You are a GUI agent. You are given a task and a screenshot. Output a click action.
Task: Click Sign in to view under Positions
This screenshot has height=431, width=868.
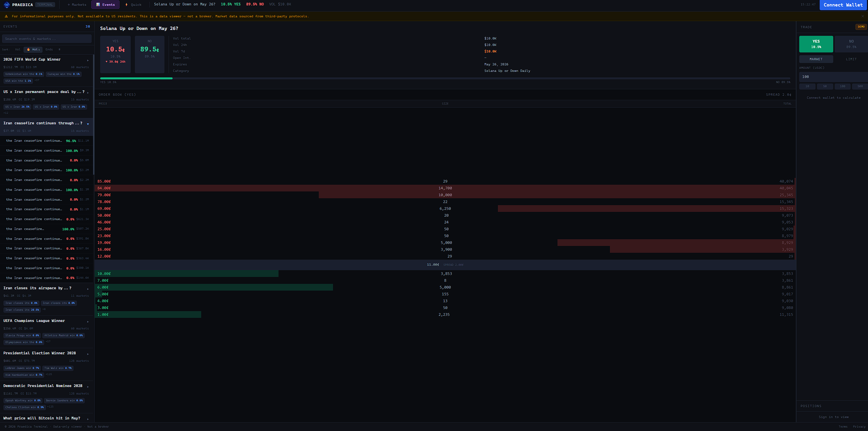click(834, 417)
